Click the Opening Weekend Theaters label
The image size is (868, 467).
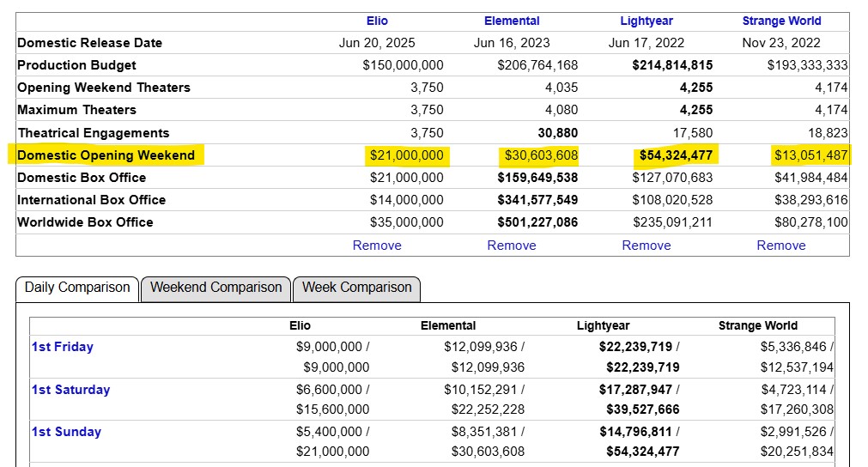pyautogui.click(x=104, y=88)
